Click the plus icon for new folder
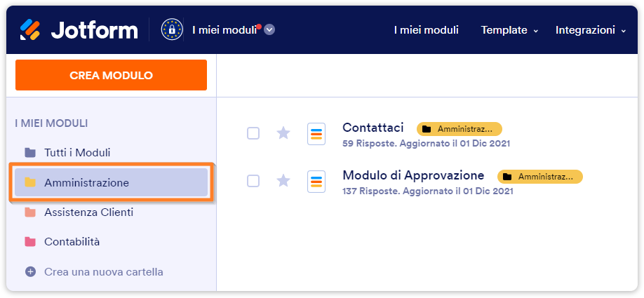The width and height of the screenshot is (644, 298). coord(29,271)
